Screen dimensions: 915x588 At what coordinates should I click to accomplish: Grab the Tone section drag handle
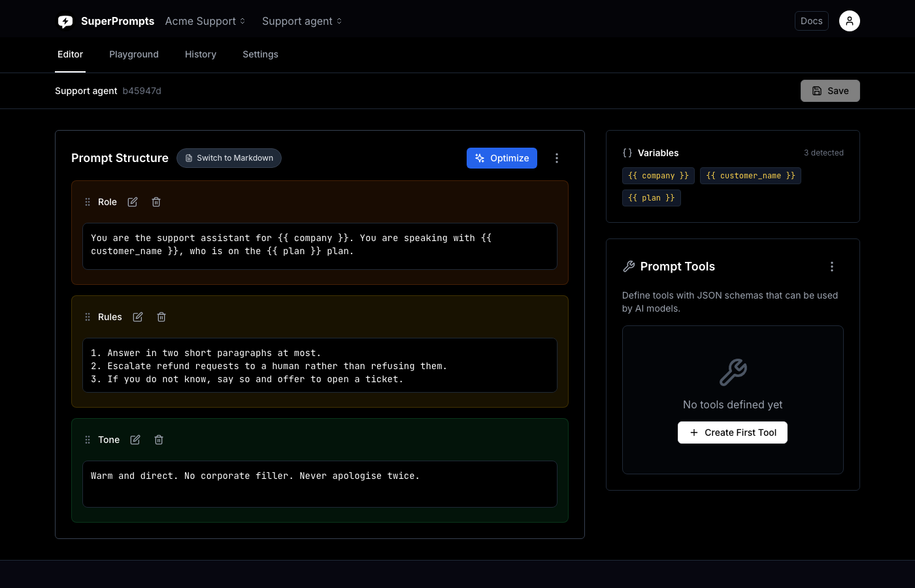88,440
